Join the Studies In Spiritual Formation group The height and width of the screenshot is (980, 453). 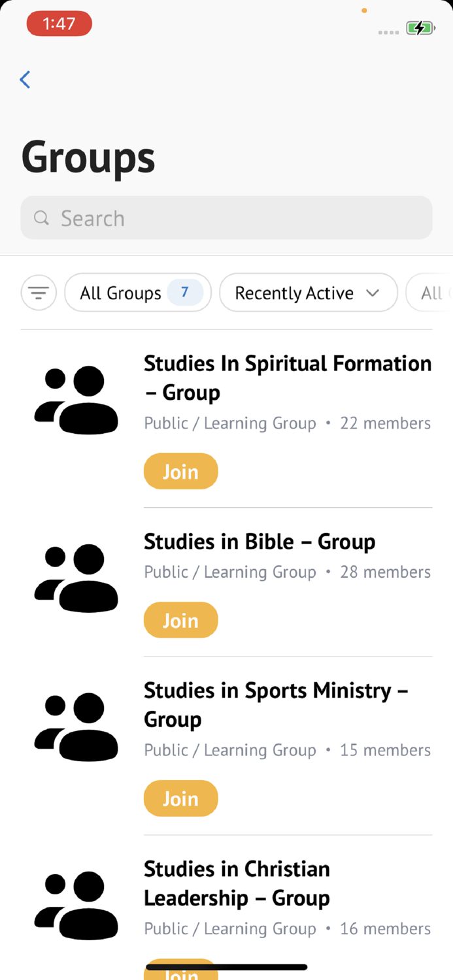(180, 471)
